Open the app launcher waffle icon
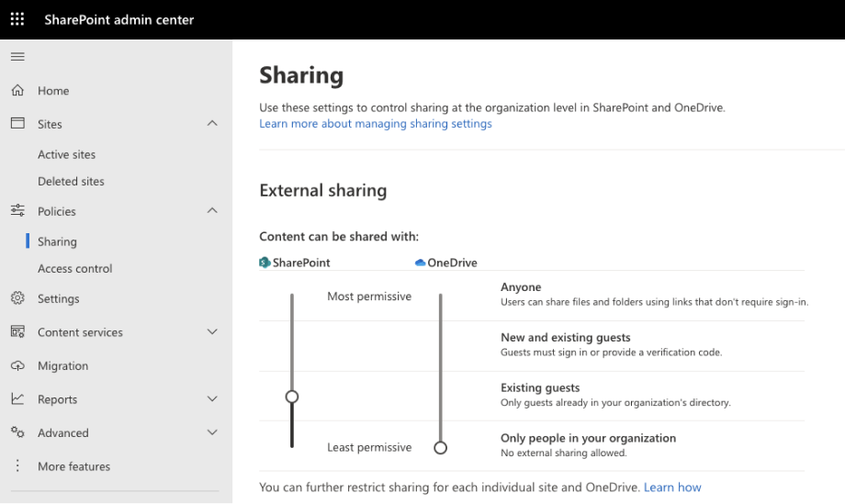The height and width of the screenshot is (504, 845). tap(17, 19)
